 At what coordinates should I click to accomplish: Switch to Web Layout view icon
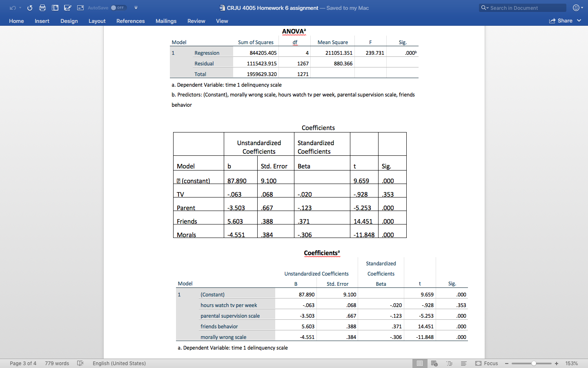point(434,363)
